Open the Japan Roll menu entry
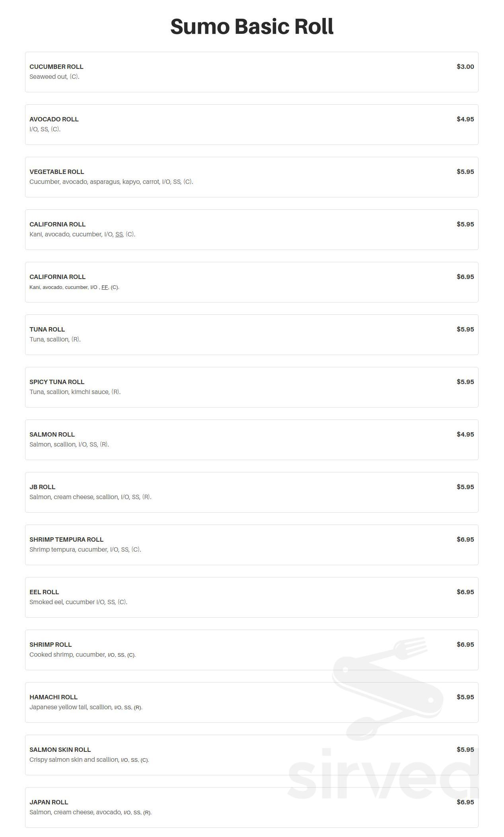This screenshot has width=504, height=837. (49, 802)
